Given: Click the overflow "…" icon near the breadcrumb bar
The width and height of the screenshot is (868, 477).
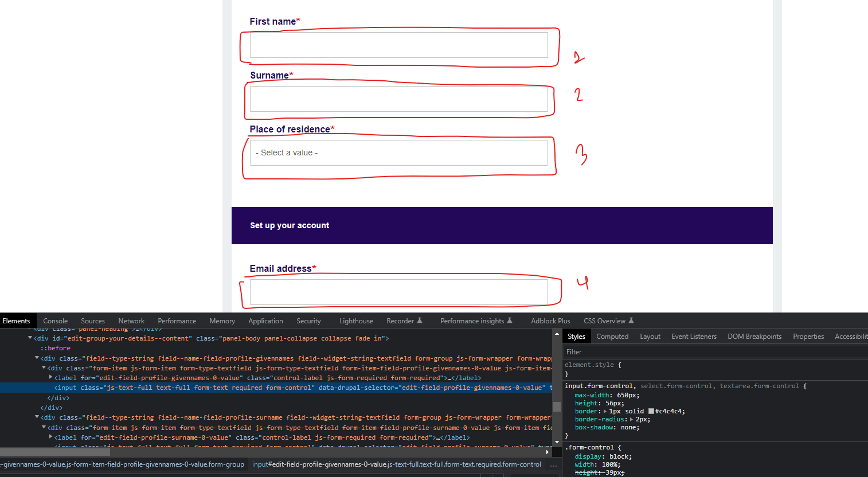Looking at the screenshot, I should click(x=553, y=464).
